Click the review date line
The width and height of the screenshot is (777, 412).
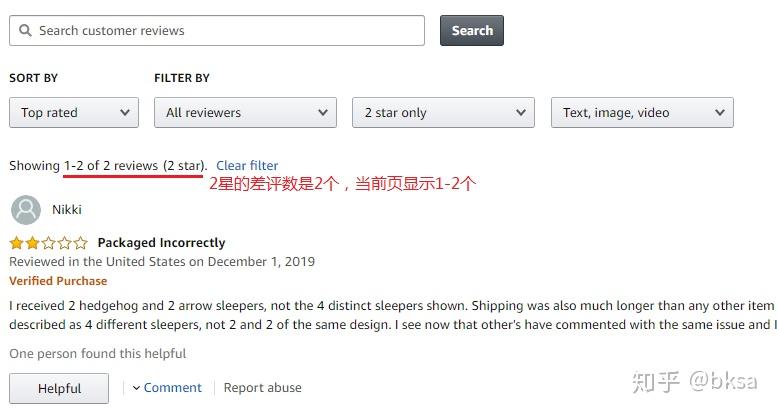[162, 262]
